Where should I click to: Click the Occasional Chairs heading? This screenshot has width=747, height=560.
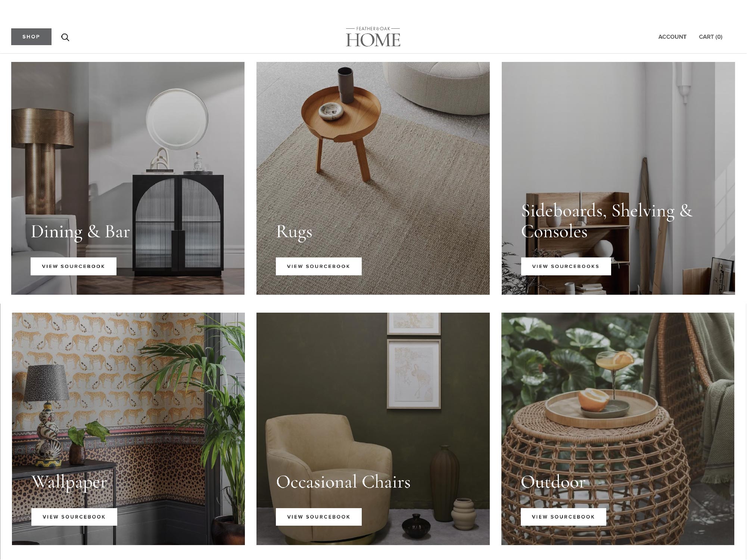click(343, 482)
